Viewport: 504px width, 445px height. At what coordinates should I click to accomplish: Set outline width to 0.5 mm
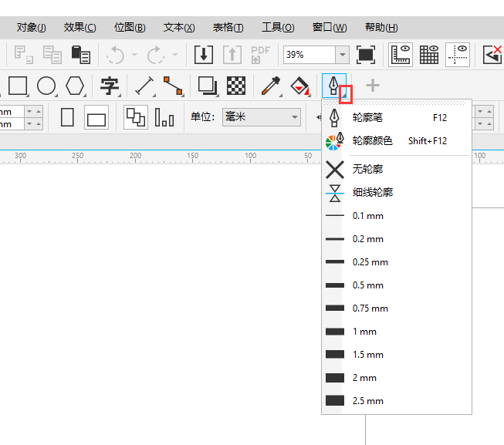(x=367, y=285)
